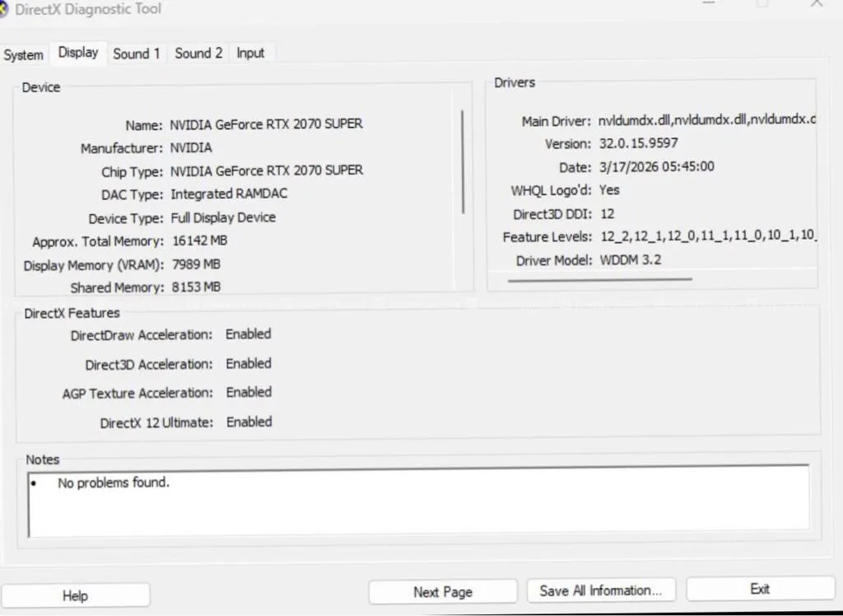Viewport: 843px width, 616px height.
Task: Click Direct3D Acceleration 'Enabled' value
Action: click(249, 364)
